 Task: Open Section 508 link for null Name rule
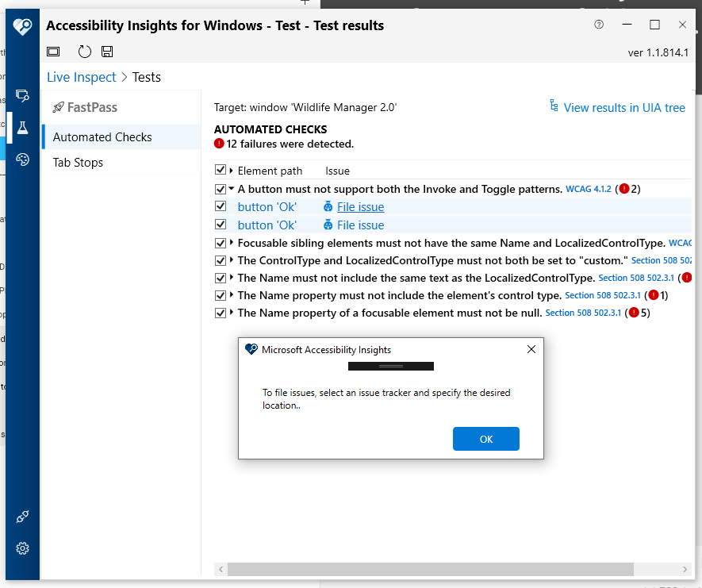(x=583, y=313)
